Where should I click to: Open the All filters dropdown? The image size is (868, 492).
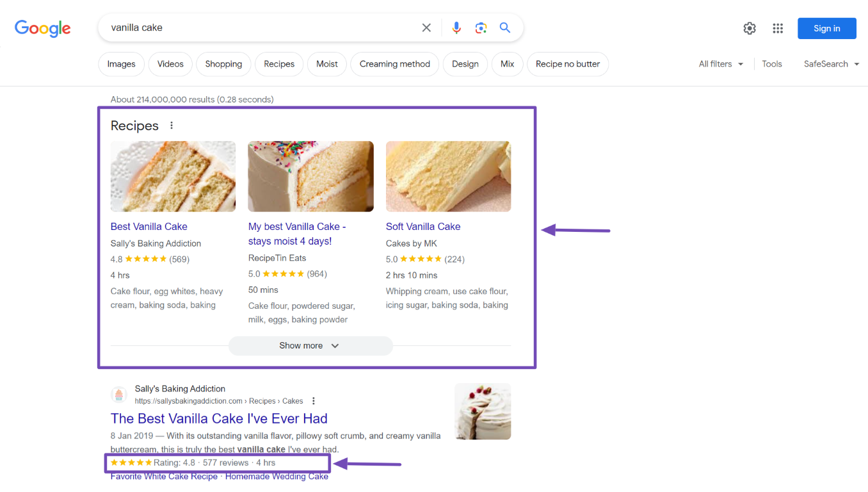pos(721,64)
